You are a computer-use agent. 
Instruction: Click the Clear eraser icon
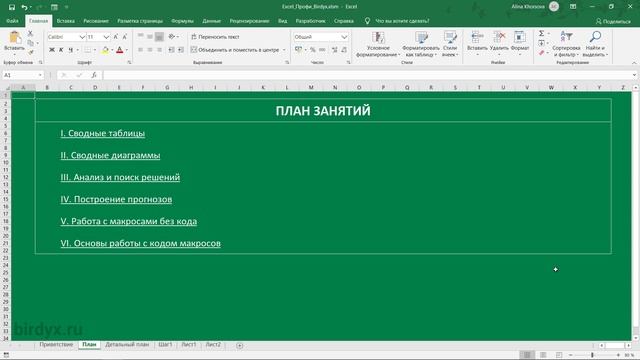coord(542,53)
